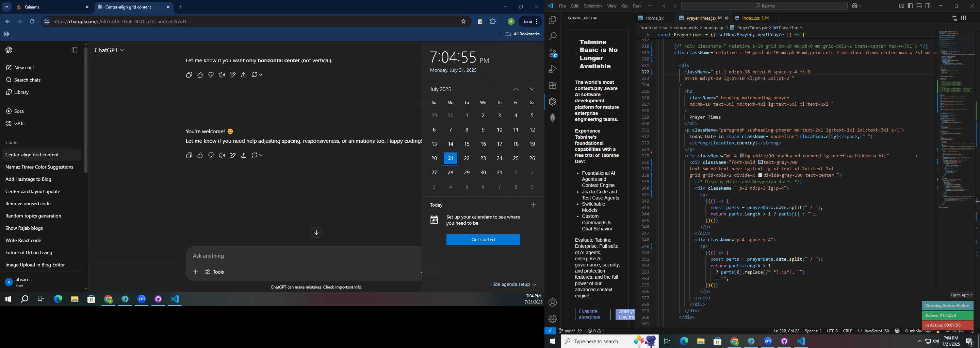Open the Chrome tab search dropdown

(x=7, y=7)
